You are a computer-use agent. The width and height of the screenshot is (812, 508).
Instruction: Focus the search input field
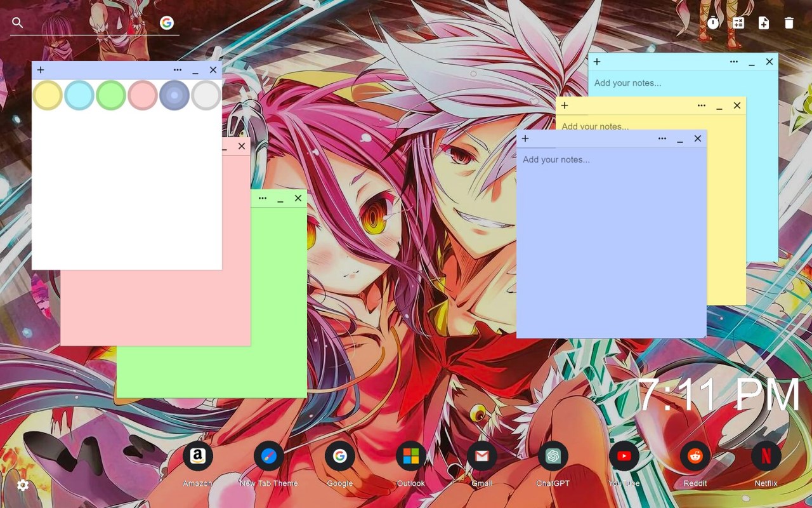coord(91,23)
